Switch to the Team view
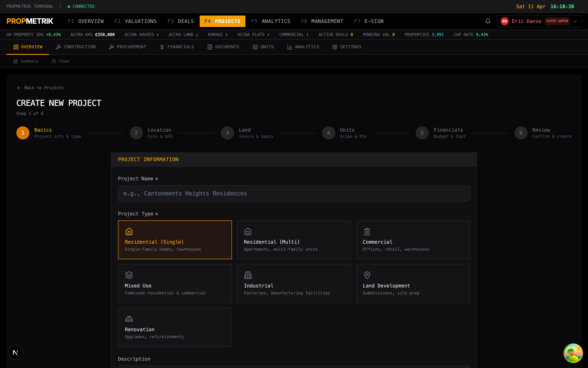This screenshot has width=588, height=368. pyautogui.click(x=60, y=61)
